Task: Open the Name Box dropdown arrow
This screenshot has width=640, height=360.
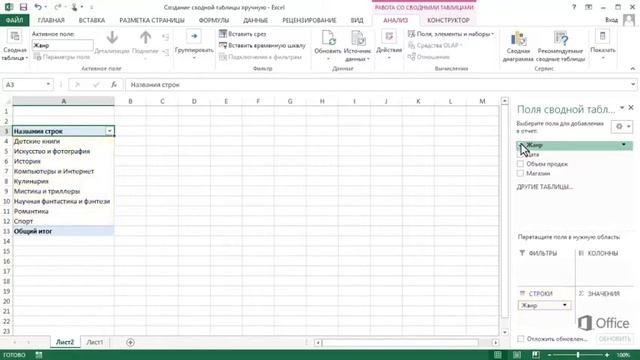Action: click(x=48, y=84)
